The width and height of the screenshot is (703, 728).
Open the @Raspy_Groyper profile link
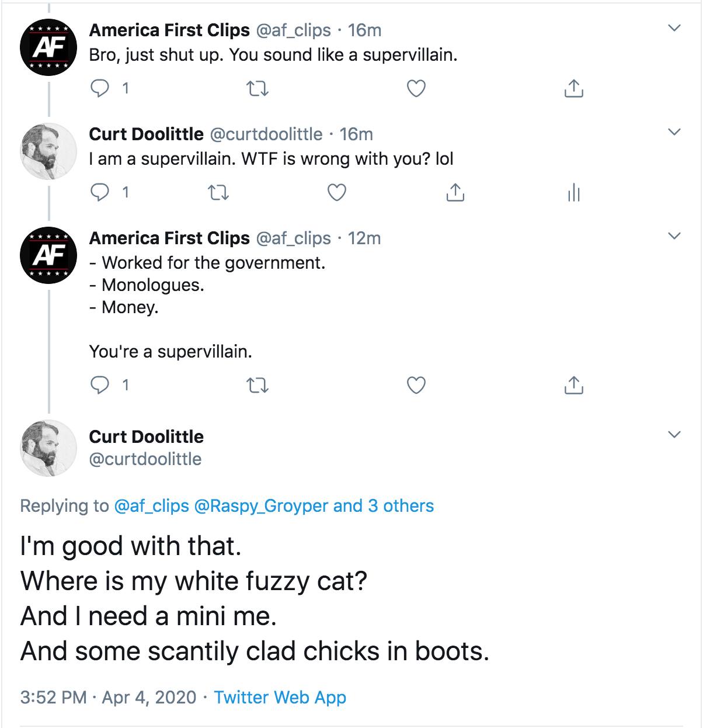click(x=260, y=505)
